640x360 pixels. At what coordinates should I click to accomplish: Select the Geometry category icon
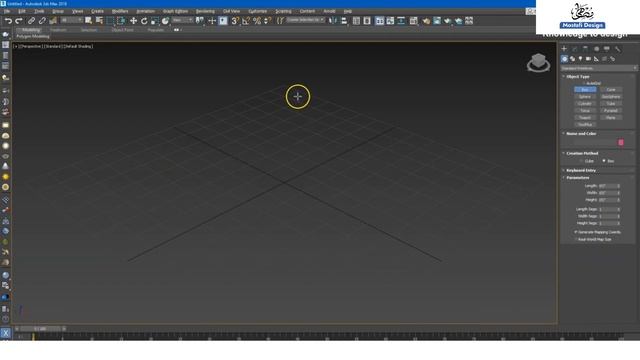click(564, 59)
